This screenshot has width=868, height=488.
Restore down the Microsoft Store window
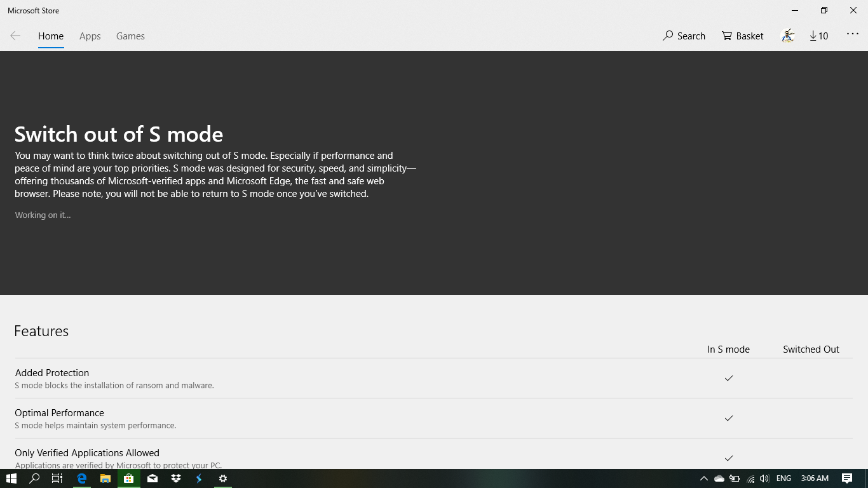824,10
